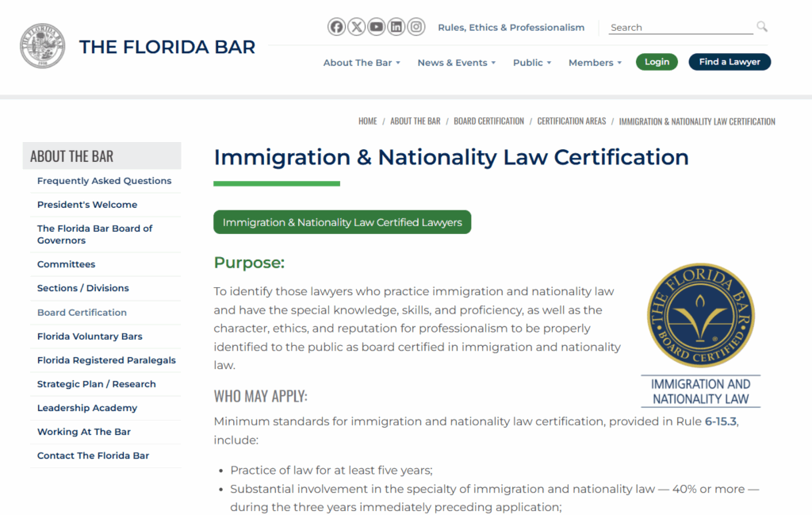Image resolution: width=812 pixels, height=515 pixels.
Task: Open Working At The Bar sidebar link
Action: (x=84, y=432)
